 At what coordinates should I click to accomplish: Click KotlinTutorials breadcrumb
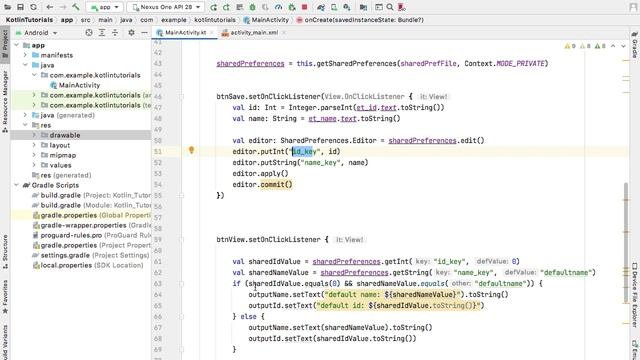click(x=29, y=20)
